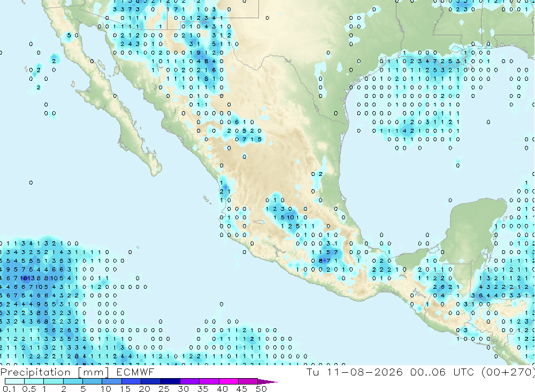Click the "40" legend scale label
Image resolution: width=535 pixels, height=392 pixels.
(223, 389)
